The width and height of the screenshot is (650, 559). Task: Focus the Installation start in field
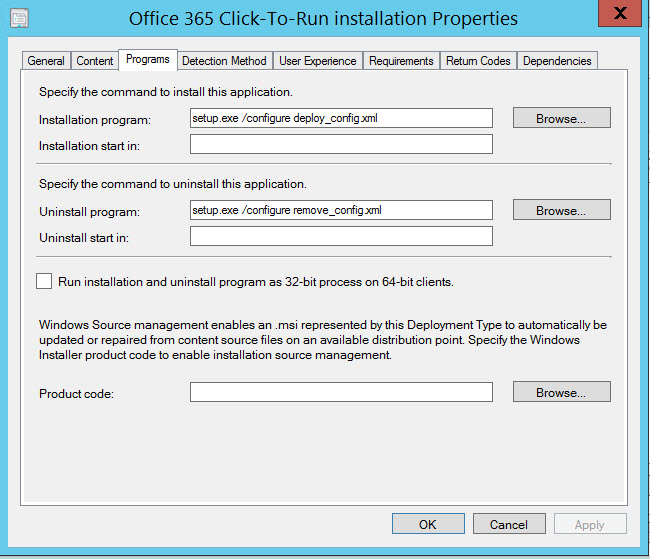pos(341,144)
